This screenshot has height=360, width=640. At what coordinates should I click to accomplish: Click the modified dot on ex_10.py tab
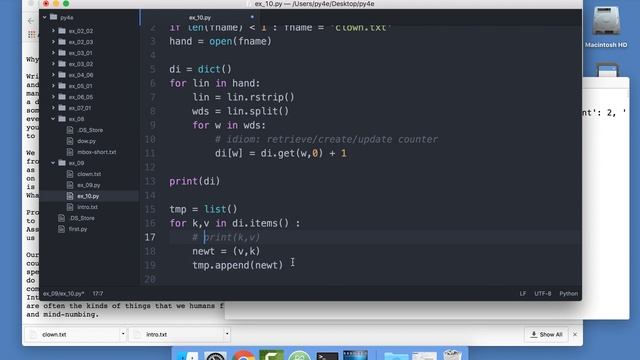coord(252,17)
